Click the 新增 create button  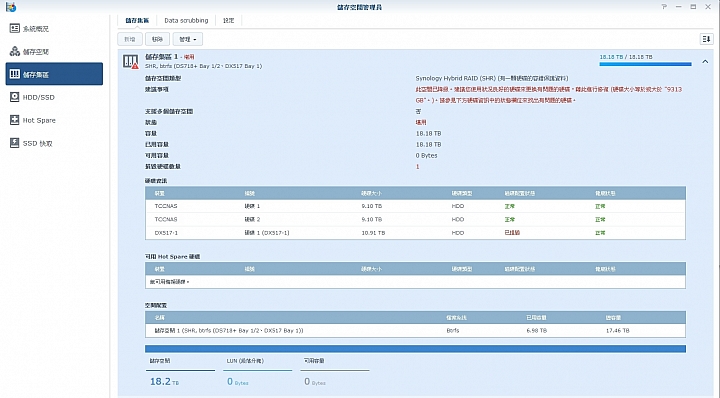click(x=130, y=39)
